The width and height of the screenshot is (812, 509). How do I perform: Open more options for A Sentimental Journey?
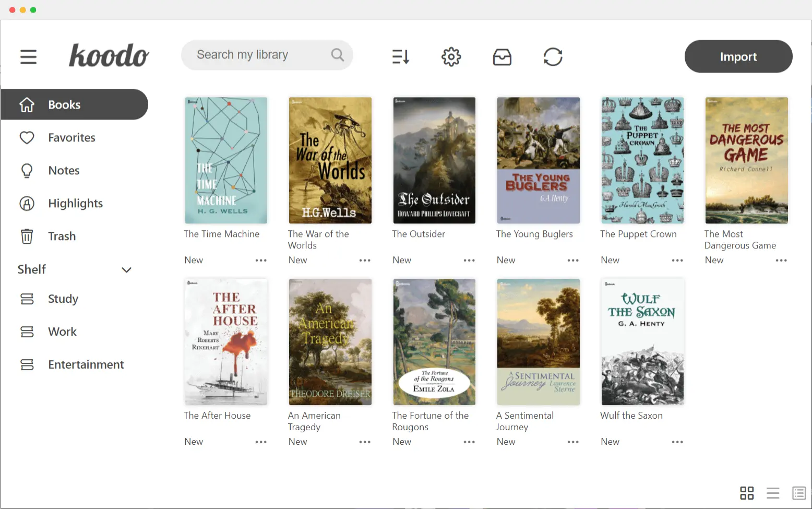click(x=573, y=442)
